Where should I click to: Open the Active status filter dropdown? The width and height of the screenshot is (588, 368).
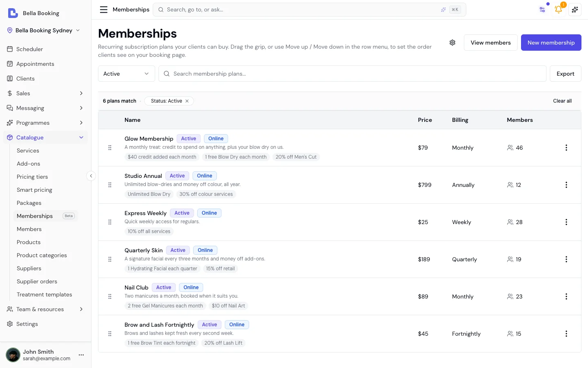click(127, 74)
